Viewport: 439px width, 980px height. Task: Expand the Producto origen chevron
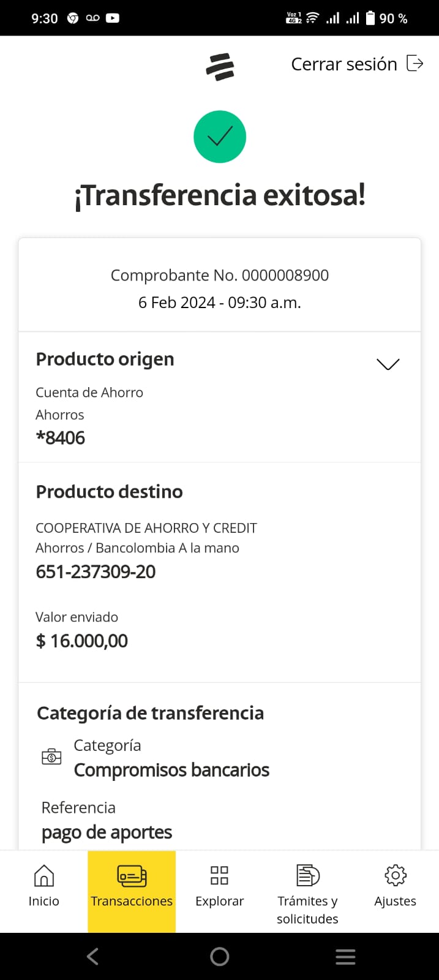tap(388, 364)
